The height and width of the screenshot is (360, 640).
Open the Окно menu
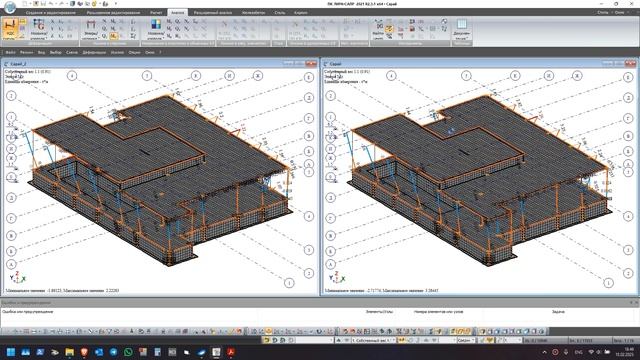click(x=150, y=52)
